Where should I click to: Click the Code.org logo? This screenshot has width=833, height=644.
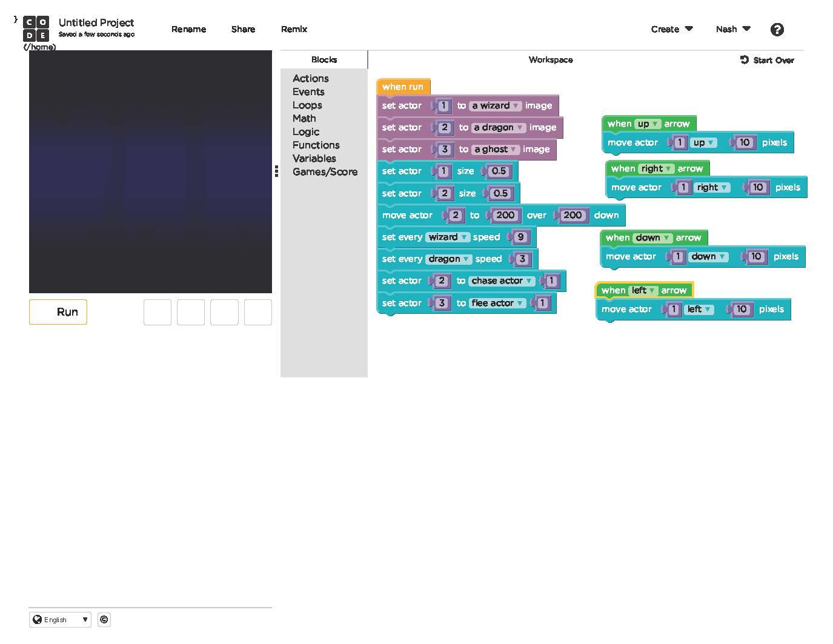coord(36,28)
